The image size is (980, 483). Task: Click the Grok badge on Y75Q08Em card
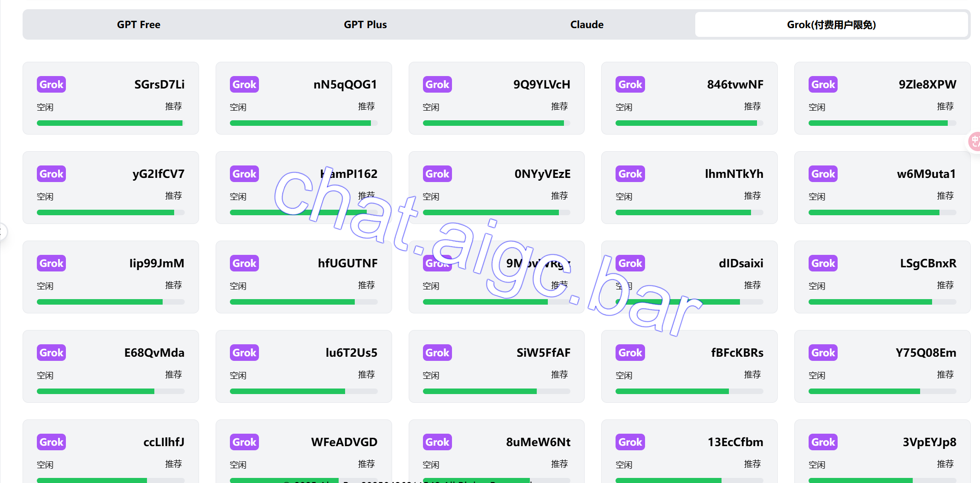click(x=823, y=353)
